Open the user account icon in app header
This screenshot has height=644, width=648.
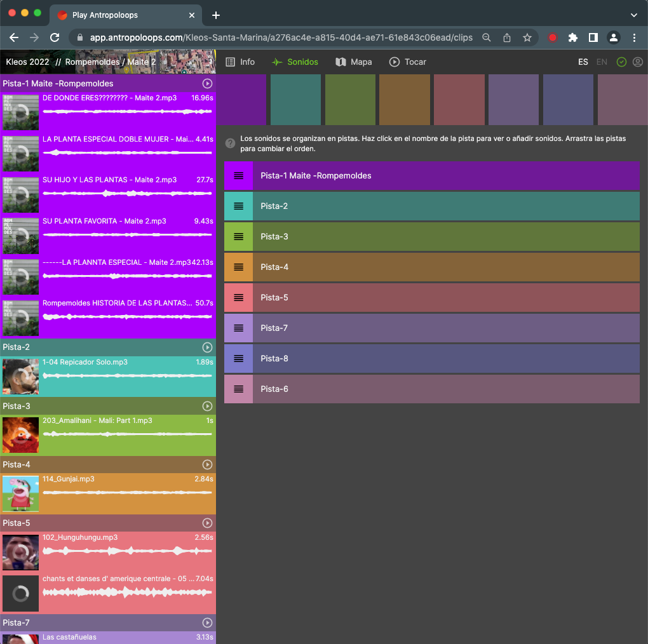pos(637,62)
